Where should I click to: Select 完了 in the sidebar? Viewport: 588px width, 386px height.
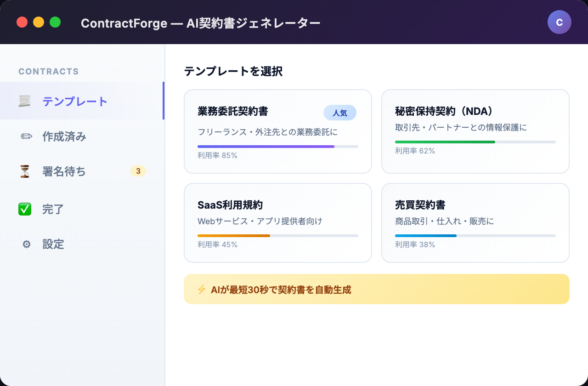[53, 209]
